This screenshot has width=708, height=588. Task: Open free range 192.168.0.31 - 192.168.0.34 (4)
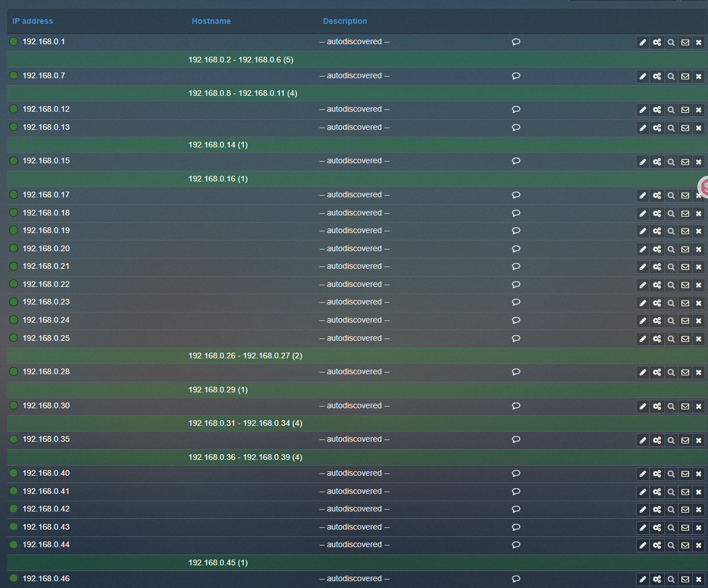pyautogui.click(x=245, y=423)
